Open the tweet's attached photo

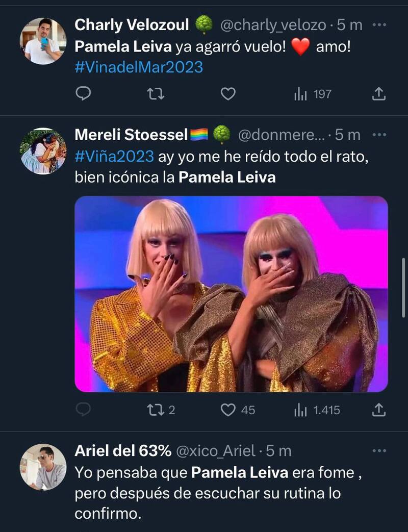point(231,294)
